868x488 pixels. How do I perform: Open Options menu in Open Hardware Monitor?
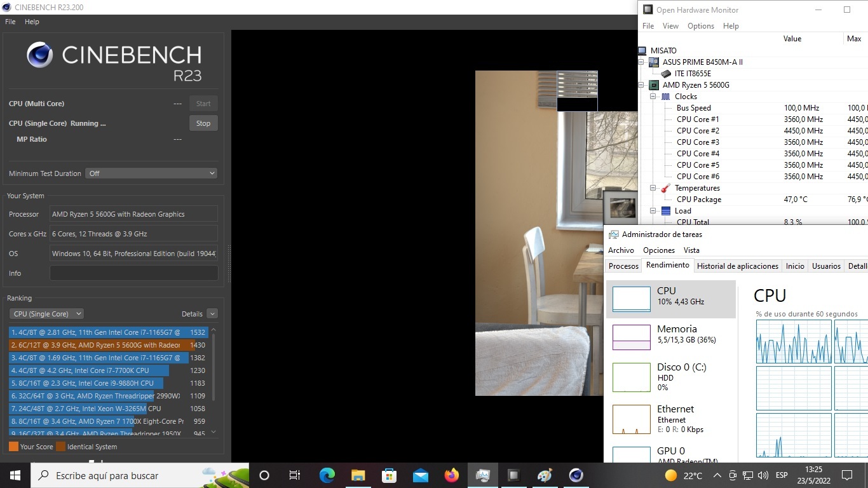pos(701,26)
